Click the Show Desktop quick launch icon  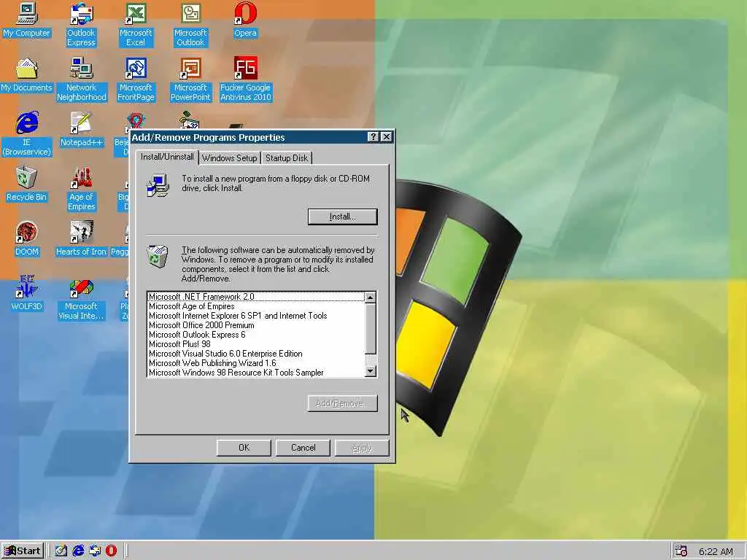[61, 551]
